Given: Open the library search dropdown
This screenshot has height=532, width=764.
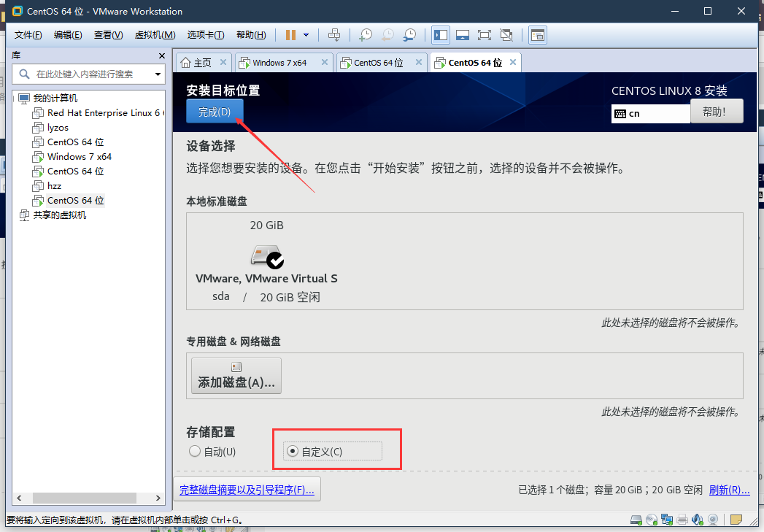Looking at the screenshot, I should tap(156, 74).
